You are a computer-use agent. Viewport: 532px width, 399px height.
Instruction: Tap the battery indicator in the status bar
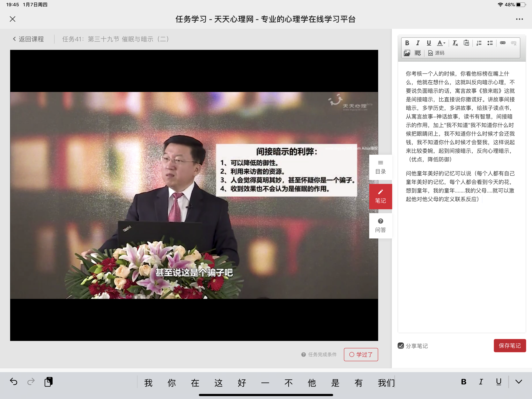click(x=521, y=4)
